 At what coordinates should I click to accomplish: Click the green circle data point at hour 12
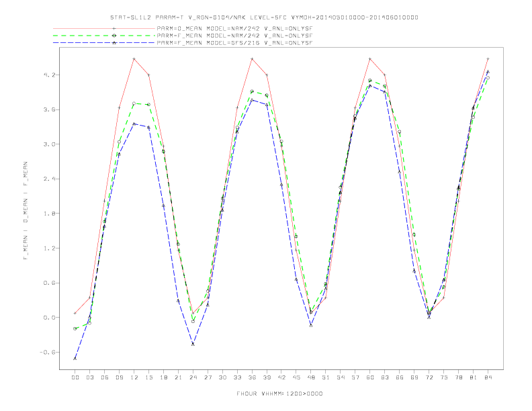[x=134, y=103]
